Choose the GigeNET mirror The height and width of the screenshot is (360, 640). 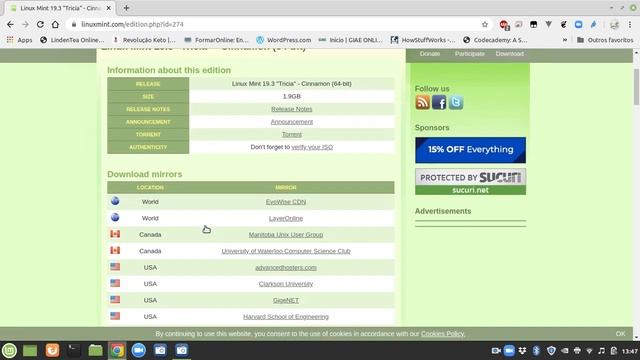(286, 300)
